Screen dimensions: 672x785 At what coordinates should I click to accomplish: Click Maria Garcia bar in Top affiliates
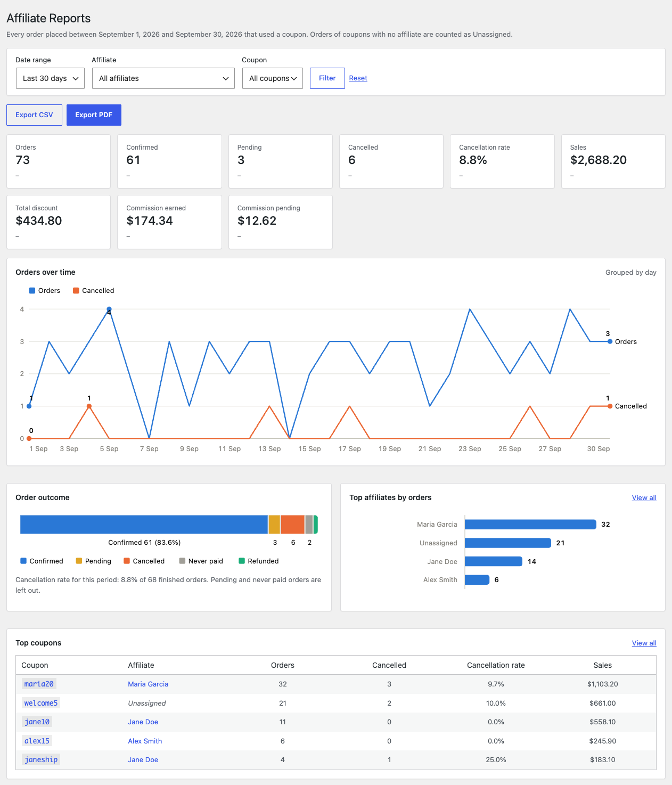click(530, 525)
